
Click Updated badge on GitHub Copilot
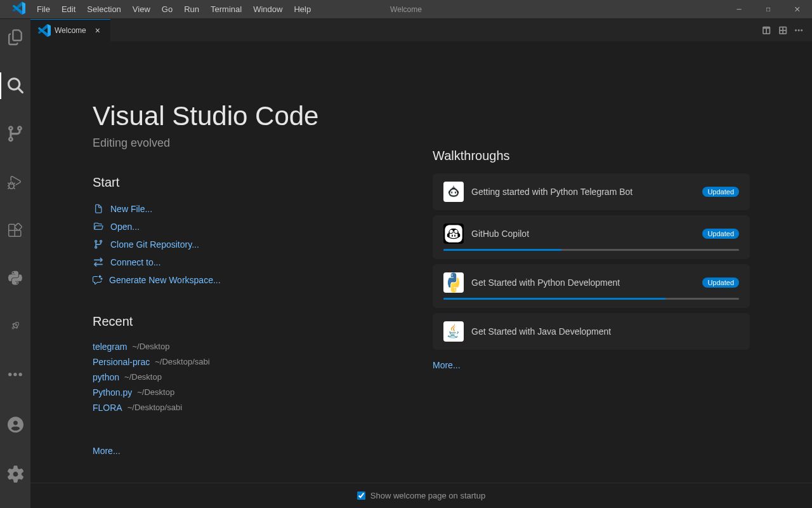pyautogui.click(x=721, y=234)
